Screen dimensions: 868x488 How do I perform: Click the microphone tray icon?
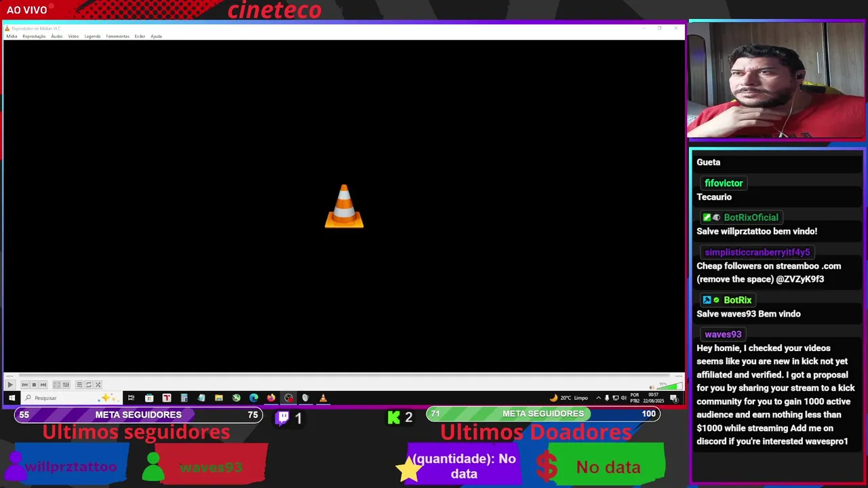[607, 398]
